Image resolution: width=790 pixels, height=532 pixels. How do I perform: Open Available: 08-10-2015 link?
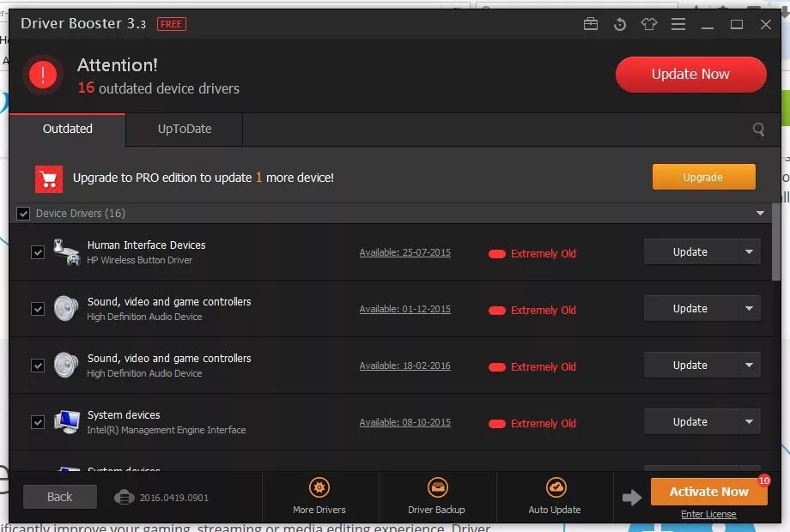click(405, 422)
